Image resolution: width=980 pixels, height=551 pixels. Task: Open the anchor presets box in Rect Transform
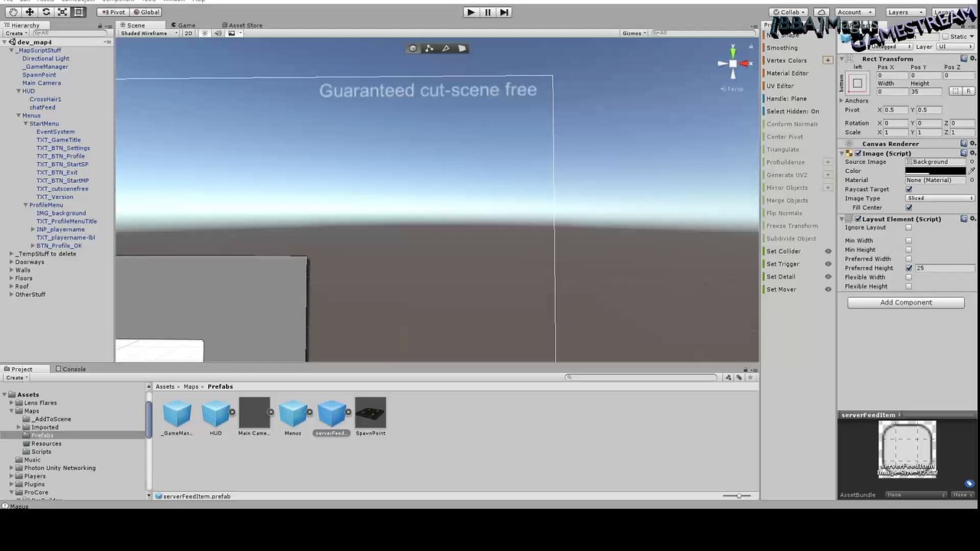tap(857, 83)
